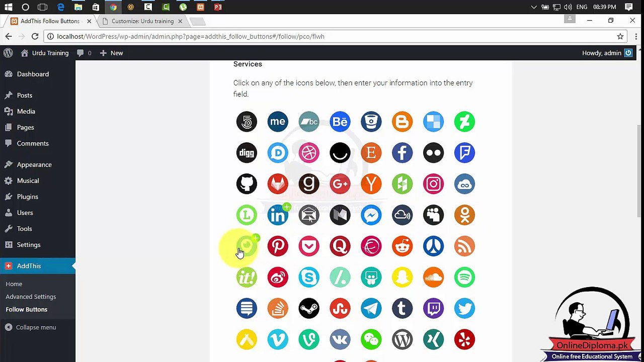Choose the GitHub octocat icon
Screen dimensions: 644x362
247,184
